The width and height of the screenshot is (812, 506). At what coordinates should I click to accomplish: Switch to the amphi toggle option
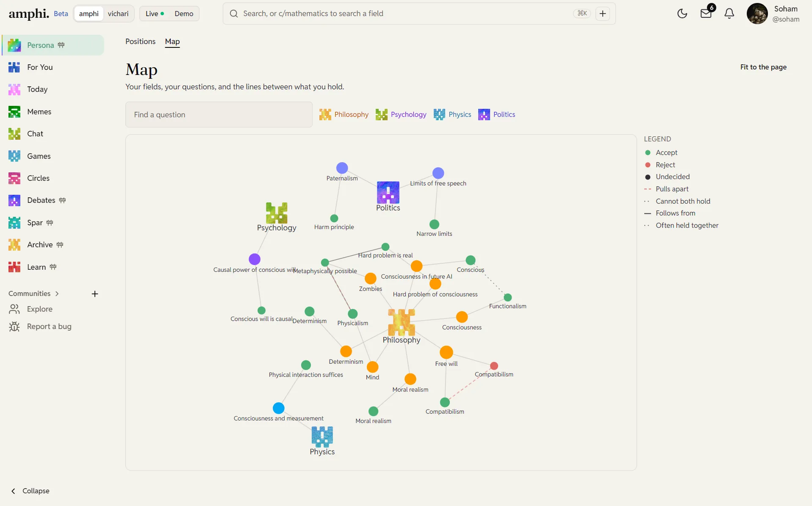[89, 14]
